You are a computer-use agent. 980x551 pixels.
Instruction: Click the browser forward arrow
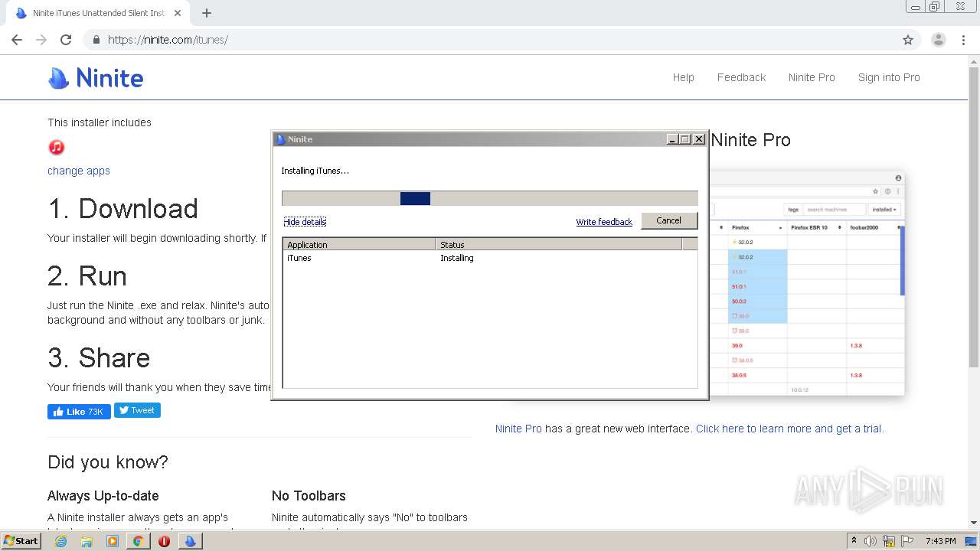[x=41, y=40]
